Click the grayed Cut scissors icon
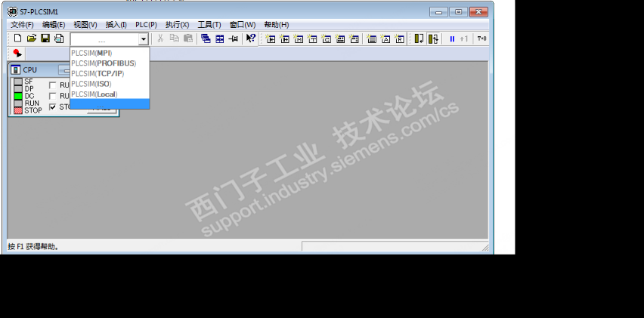The width and height of the screenshot is (644, 318). pos(160,39)
